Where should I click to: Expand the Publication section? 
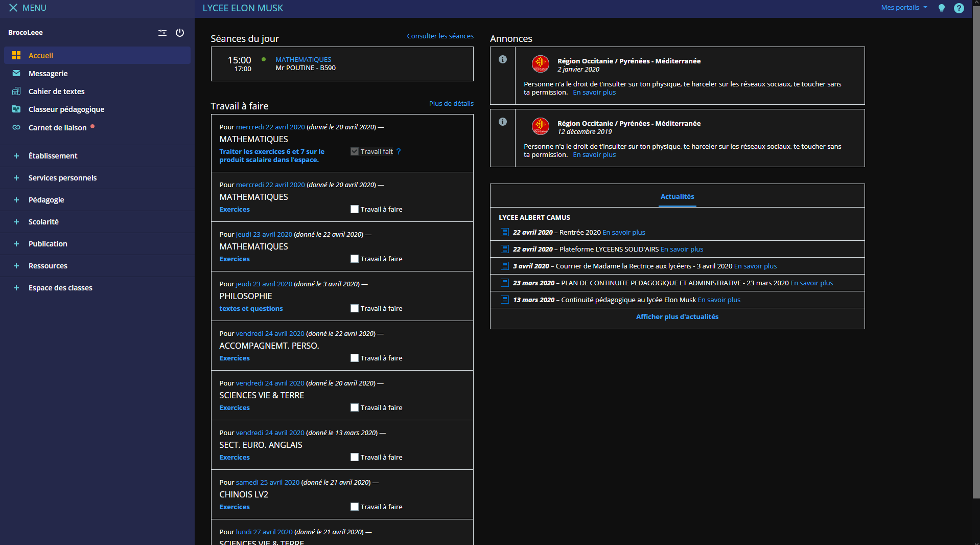pyautogui.click(x=97, y=244)
